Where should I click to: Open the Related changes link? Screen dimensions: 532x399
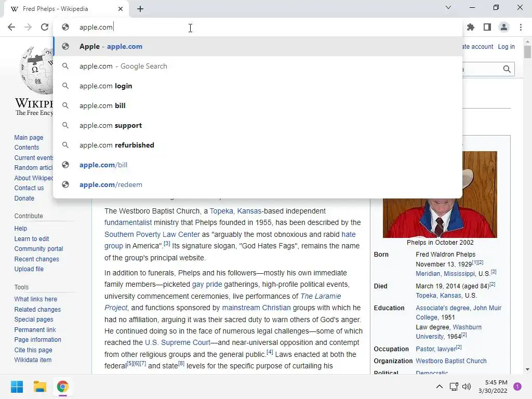(x=37, y=310)
